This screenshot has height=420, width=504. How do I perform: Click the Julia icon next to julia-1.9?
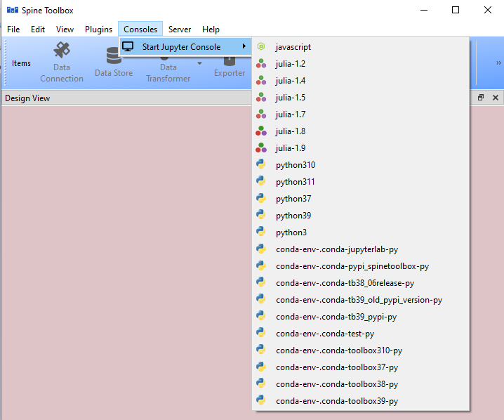(261, 147)
